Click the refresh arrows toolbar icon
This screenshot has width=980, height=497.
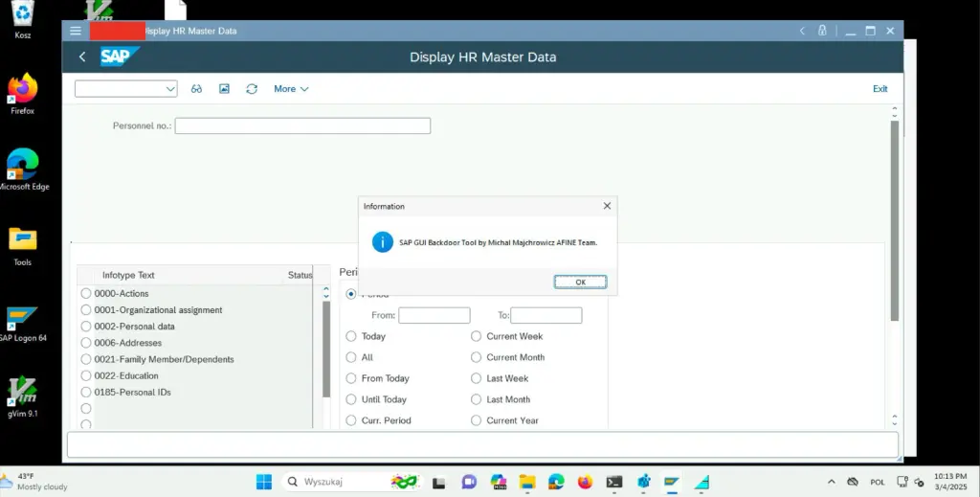pos(252,89)
